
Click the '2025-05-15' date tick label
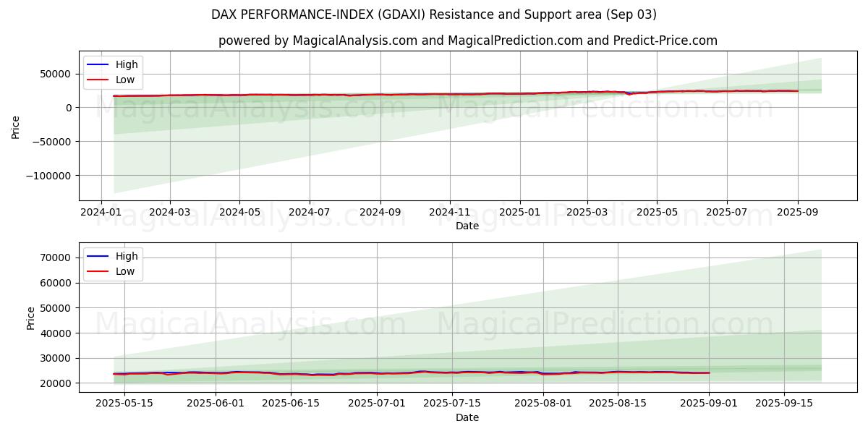(x=124, y=404)
